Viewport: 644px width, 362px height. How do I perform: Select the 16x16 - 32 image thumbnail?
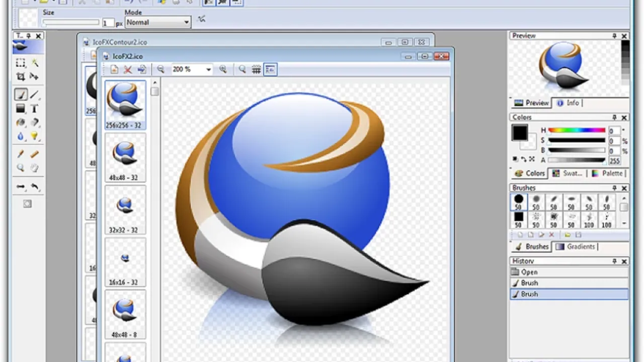click(x=125, y=262)
